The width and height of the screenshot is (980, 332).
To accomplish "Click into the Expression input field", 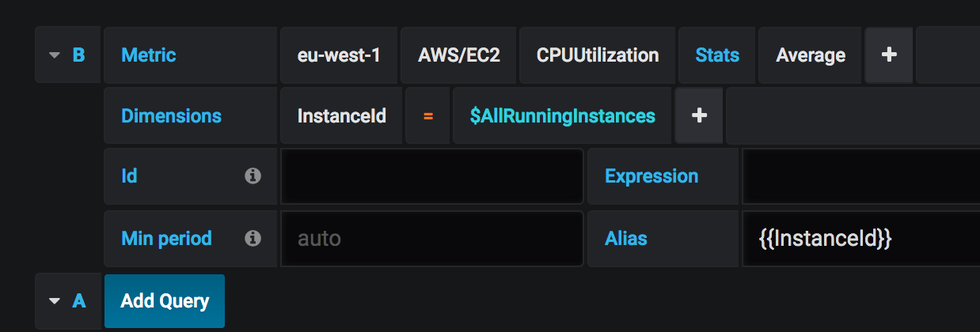I will click(x=859, y=175).
